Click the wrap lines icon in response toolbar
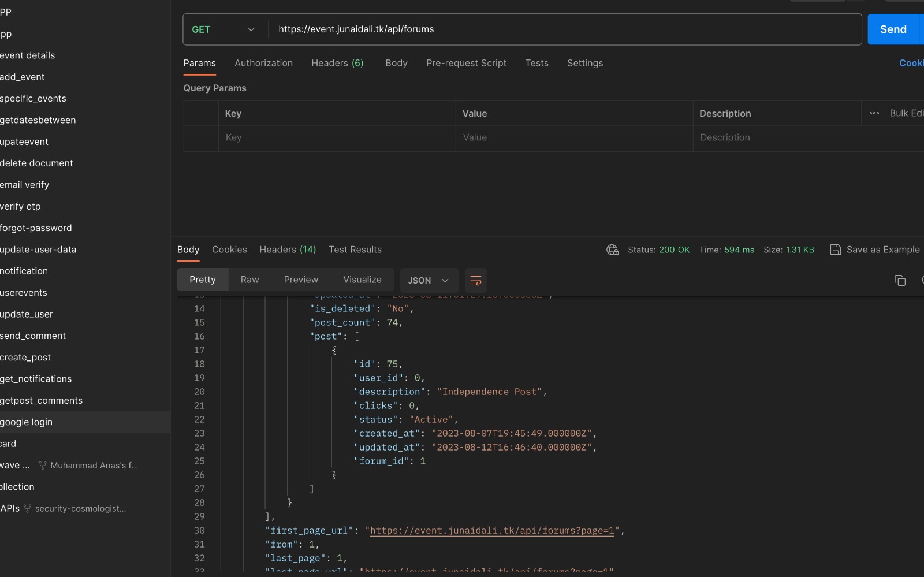Screen dimensions: 924x577 [476, 280]
